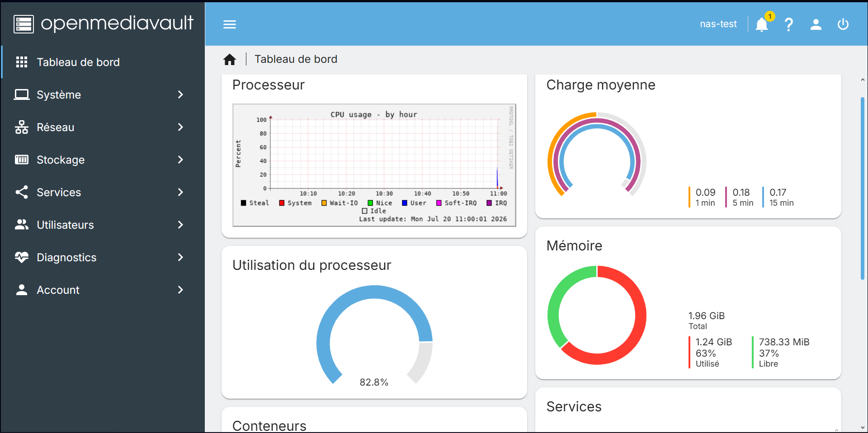This screenshot has width=868, height=433.
Task: Click the openmediavault logo icon
Action: [24, 24]
